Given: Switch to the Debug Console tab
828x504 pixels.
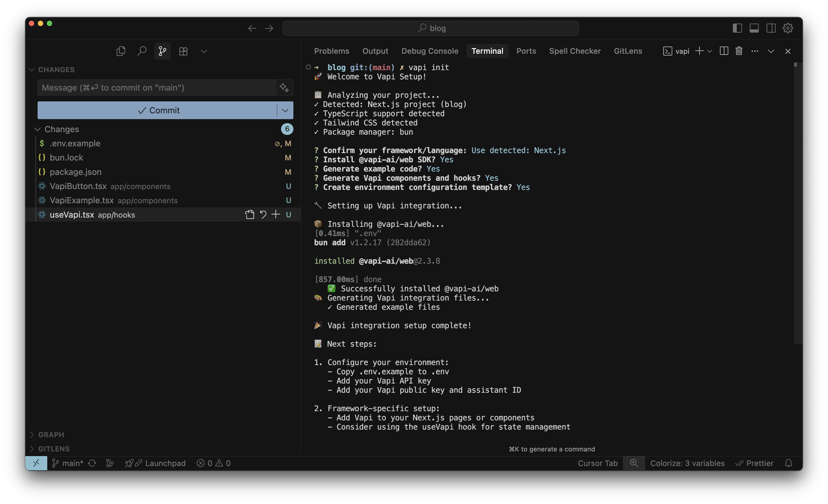Looking at the screenshot, I should [430, 51].
